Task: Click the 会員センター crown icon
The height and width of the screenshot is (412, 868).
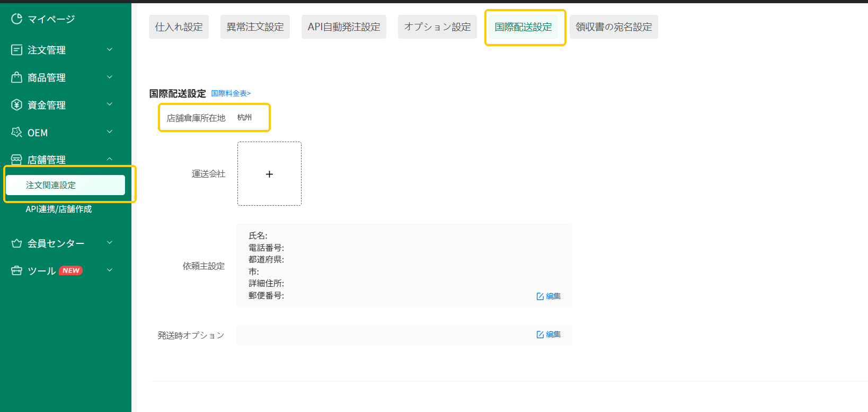Action: pos(17,243)
